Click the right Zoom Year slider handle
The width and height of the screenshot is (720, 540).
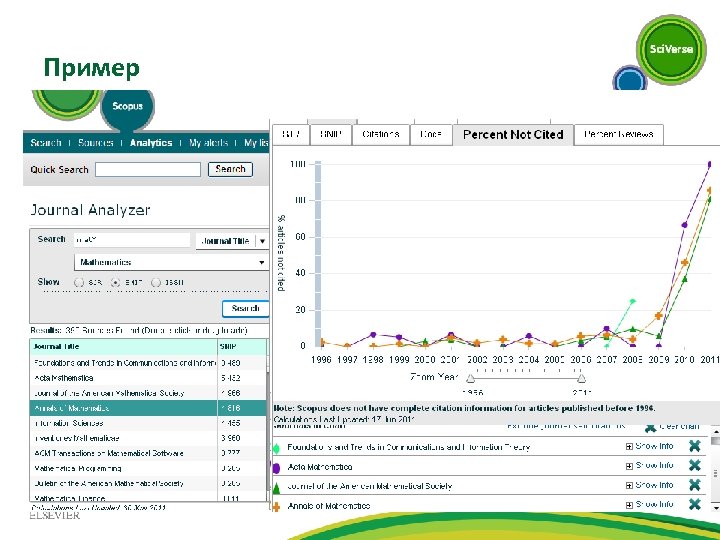click(581, 378)
